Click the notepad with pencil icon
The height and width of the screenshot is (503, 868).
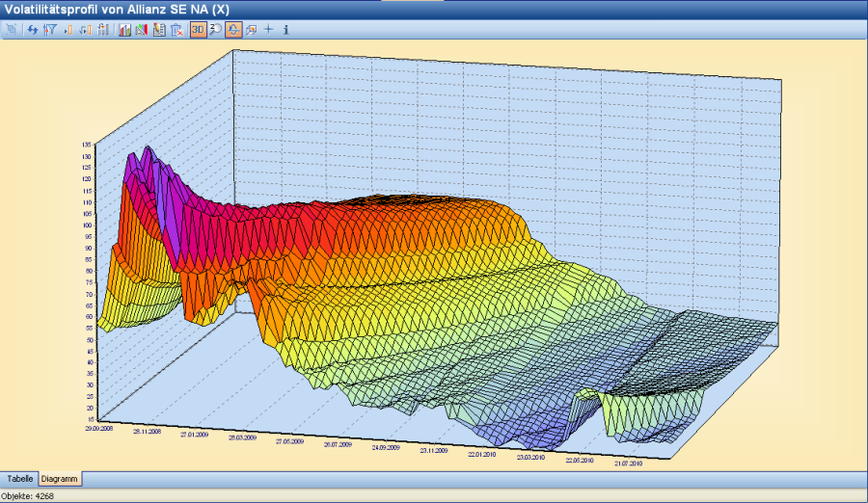[159, 30]
